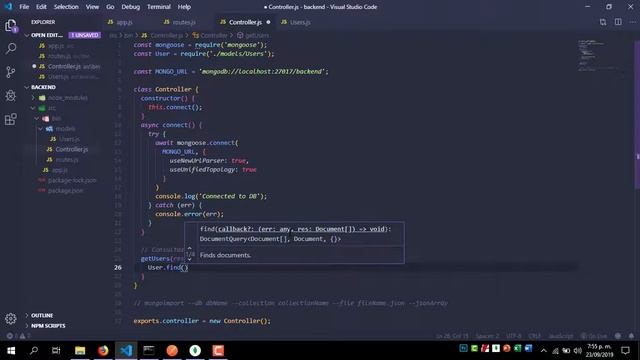Collapse the BACKEND folder section
This screenshot has height=360, width=640.
pyautogui.click(x=27, y=87)
